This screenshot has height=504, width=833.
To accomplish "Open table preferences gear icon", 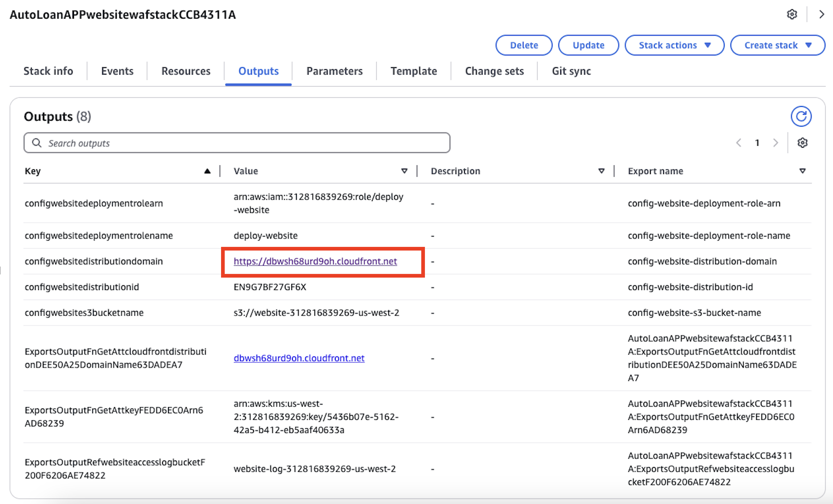I will tap(802, 143).
